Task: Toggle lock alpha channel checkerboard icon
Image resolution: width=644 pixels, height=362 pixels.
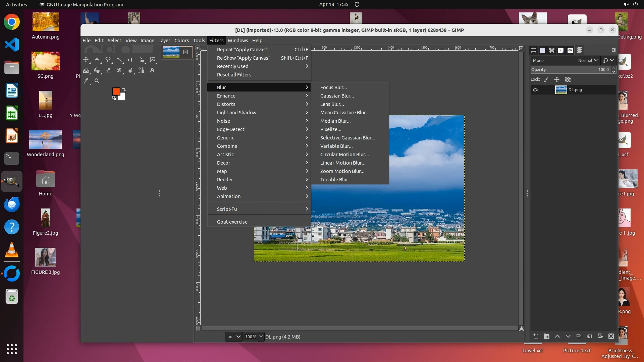Action: (x=568, y=79)
